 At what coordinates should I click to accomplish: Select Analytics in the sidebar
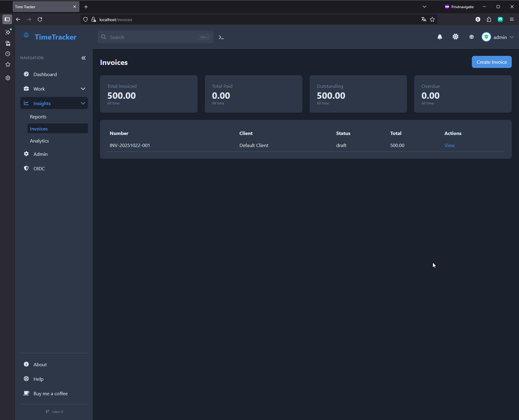coord(39,141)
